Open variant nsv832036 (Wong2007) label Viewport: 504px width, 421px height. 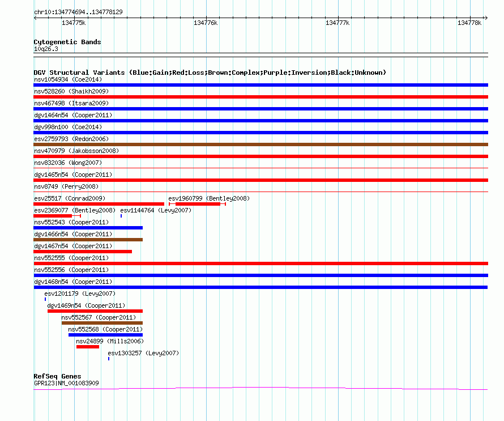tap(68, 163)
